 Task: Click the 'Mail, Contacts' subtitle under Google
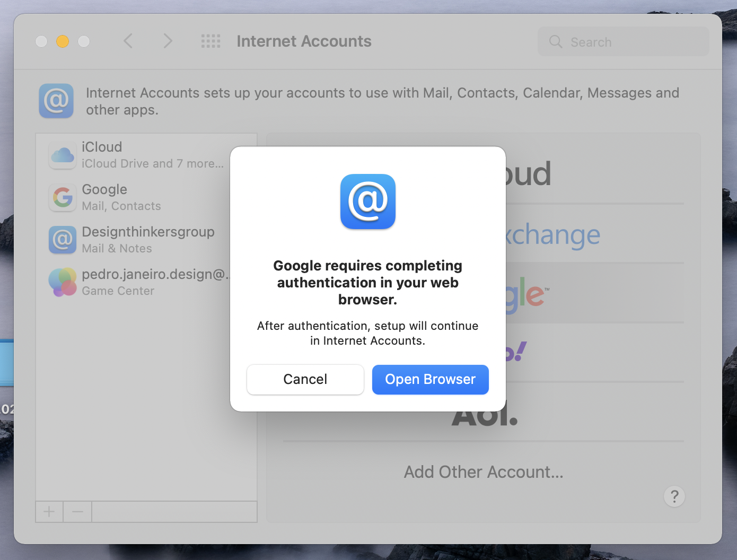tap(121, 206)
